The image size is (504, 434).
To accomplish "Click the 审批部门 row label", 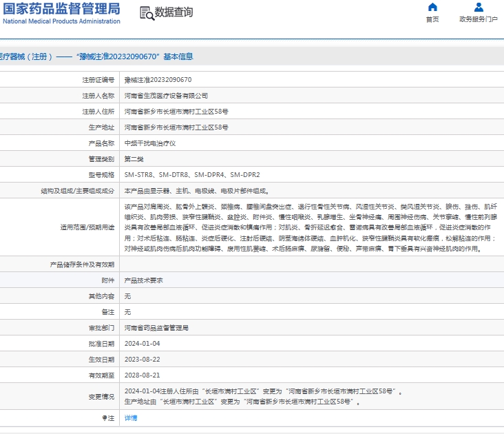I will pos(101,328).
